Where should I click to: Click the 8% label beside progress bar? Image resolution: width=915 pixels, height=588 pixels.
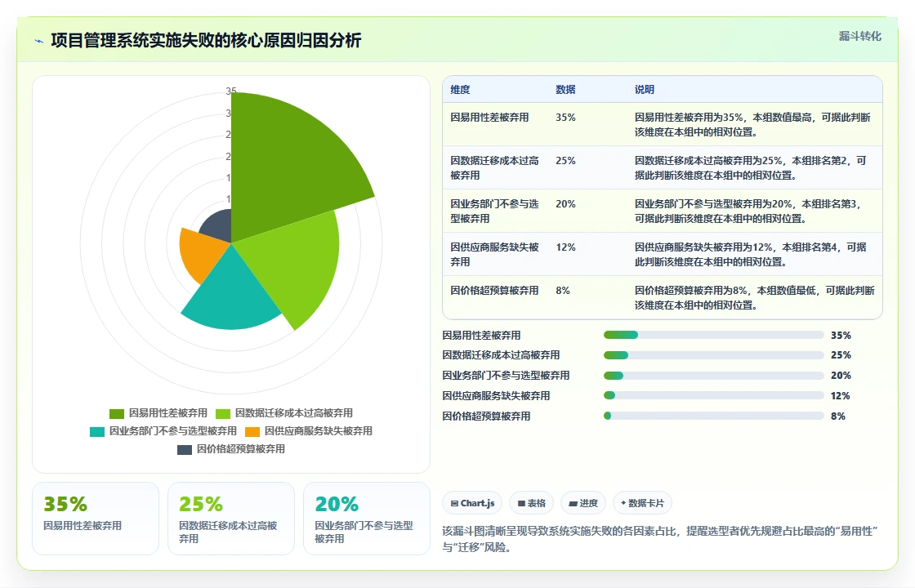point(838,416)
